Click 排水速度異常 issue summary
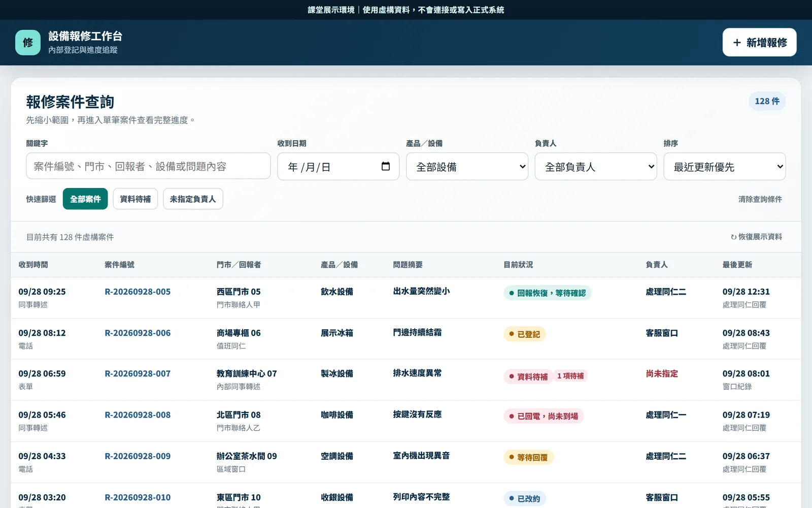Screen dimensions: 812x508 (417, 373)
